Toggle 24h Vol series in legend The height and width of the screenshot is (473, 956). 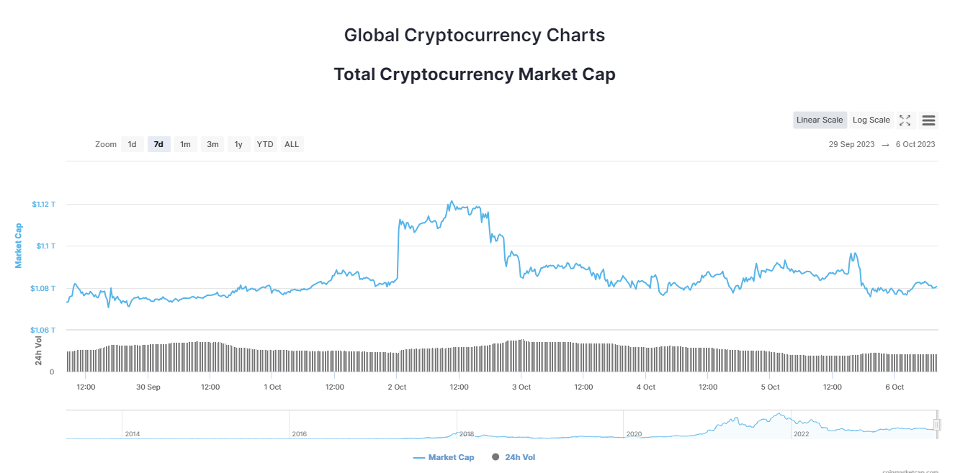(x=521, y=457)
